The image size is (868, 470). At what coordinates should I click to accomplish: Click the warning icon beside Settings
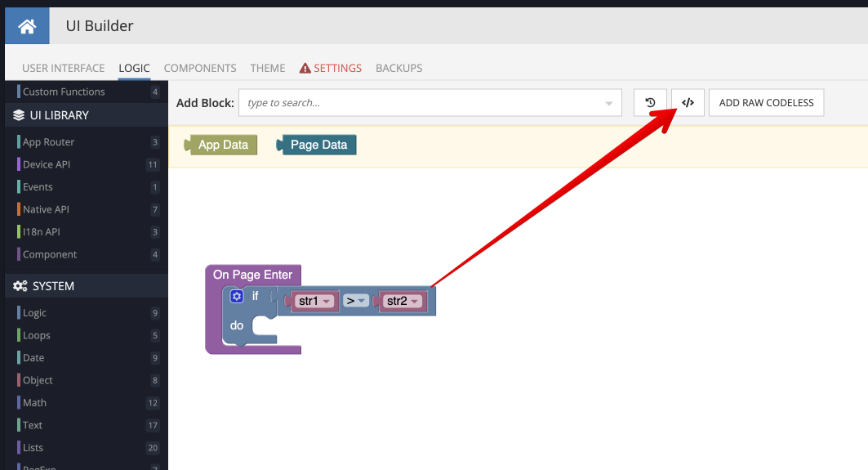tap(305, 68)
